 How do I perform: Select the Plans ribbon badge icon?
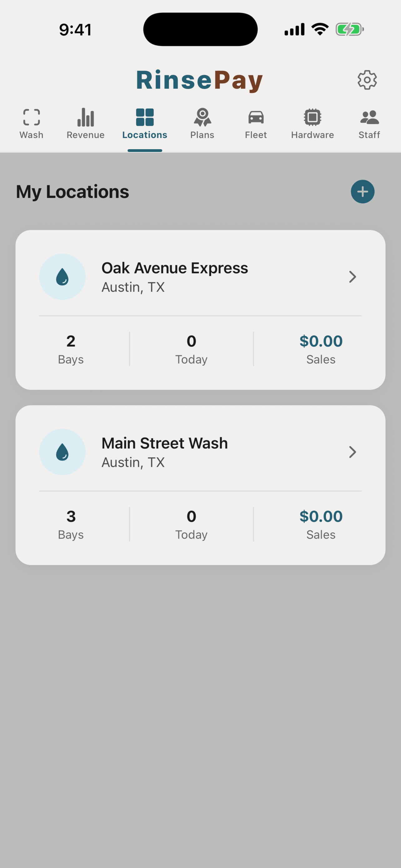pyautogui.click(x=202, y=117)
